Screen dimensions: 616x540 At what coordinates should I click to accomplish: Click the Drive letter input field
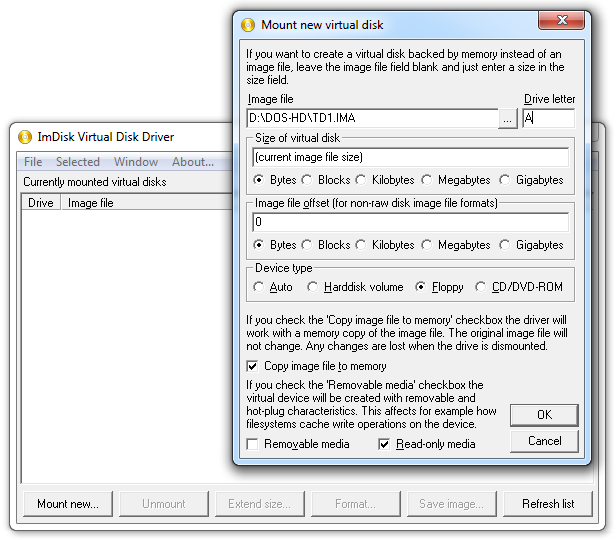click(x=548, y=118)
